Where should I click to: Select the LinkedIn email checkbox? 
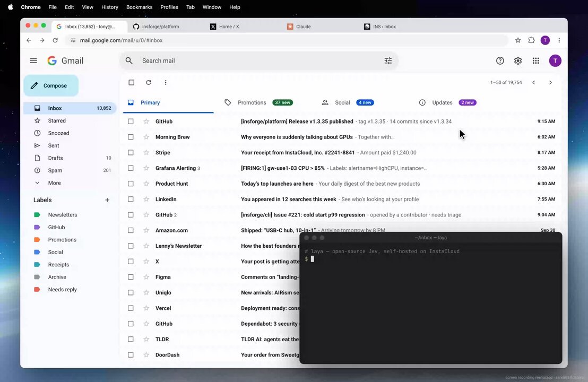131,199
